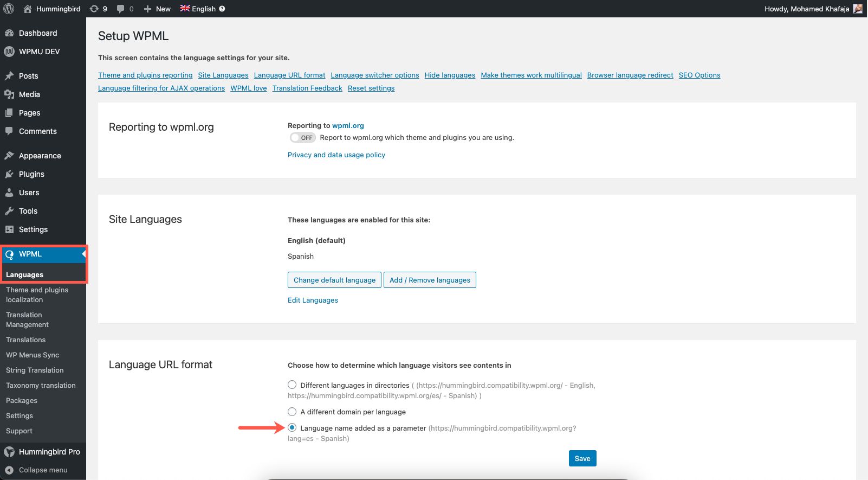Click the Media icon in sidebar
This screenshot has height=480, width=868.
point(9,94)
